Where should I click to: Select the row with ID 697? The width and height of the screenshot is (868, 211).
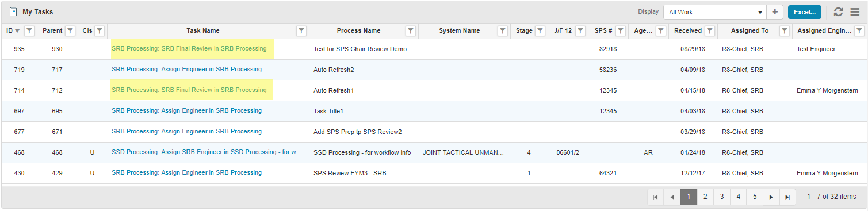pyautogui.click(x=434, y=111)
